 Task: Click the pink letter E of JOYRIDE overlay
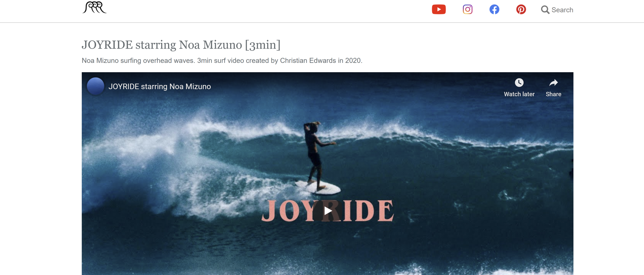pos(386,211)
